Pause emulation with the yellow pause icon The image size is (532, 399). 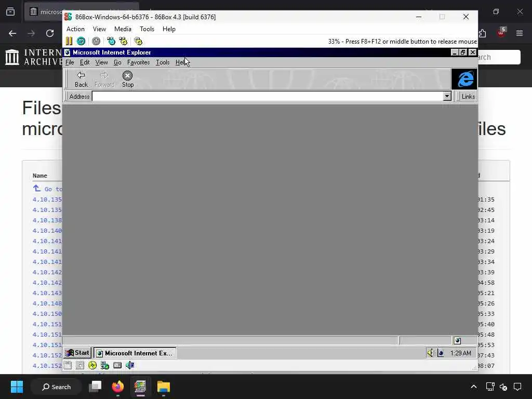(x=69, y=42)
